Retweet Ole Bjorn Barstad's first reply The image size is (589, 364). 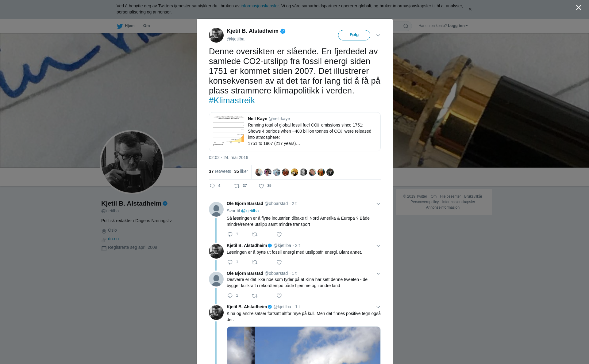pos(255,234)
